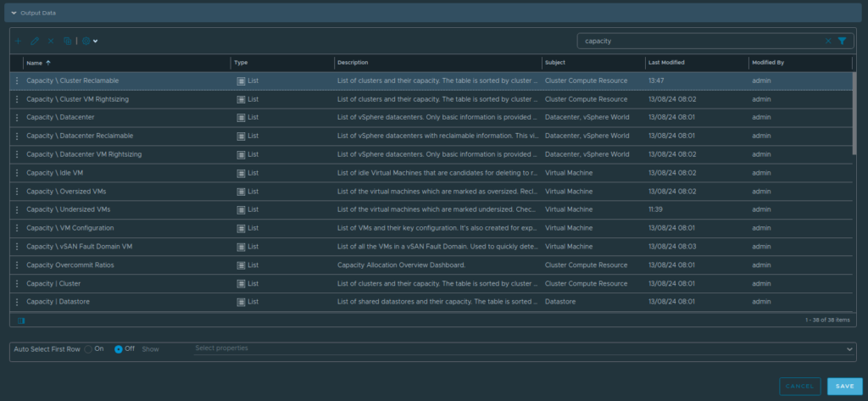The width and height of the screenshot is (868, 401).
Task: Open row menu for Capacity Overcommit Ratios
Action: coord(17,265)
